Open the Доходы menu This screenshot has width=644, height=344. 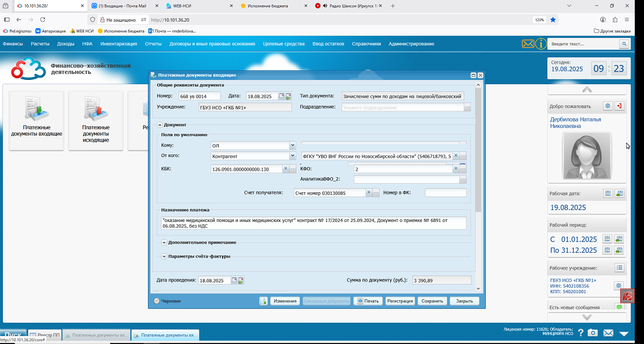click(x=66, y=44)
